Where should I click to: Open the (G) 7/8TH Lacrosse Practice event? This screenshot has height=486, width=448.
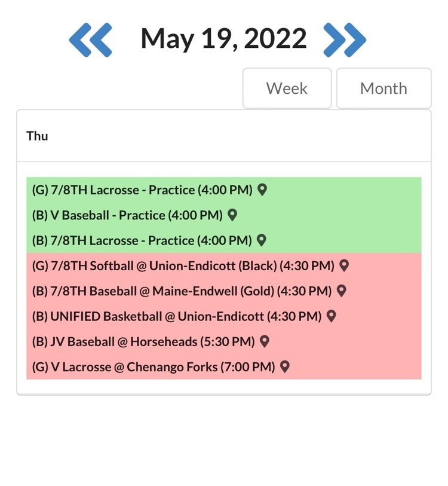[x=142, y=190]
